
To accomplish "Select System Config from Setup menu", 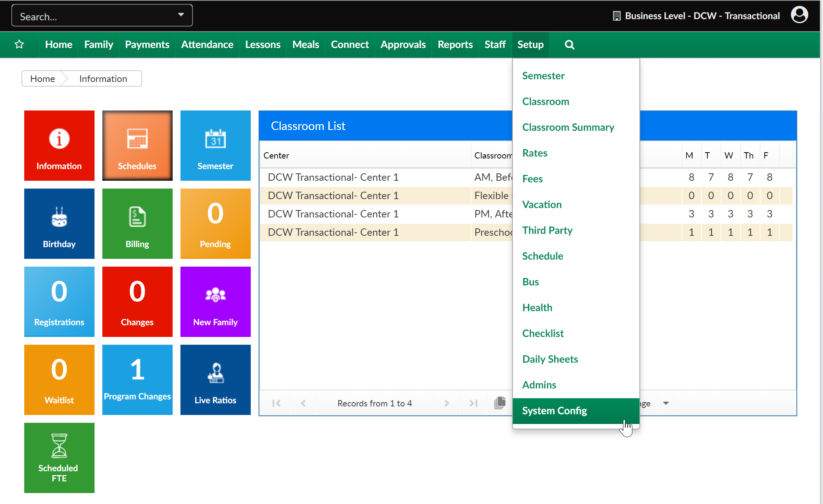I will [x=555, y=411].
